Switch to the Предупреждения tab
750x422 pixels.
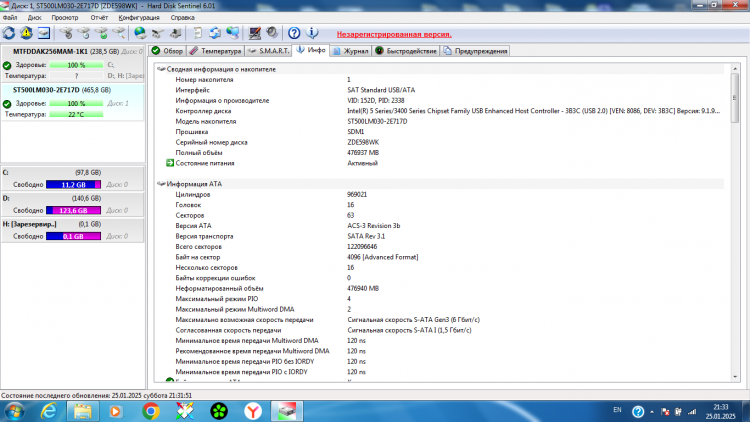475,51
